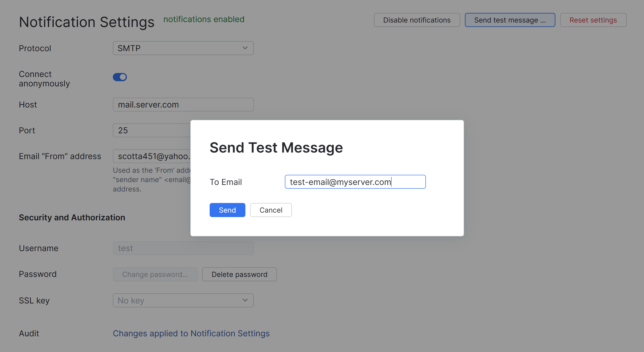
Task: Click Disable notifications
Action: coord(416,20)
